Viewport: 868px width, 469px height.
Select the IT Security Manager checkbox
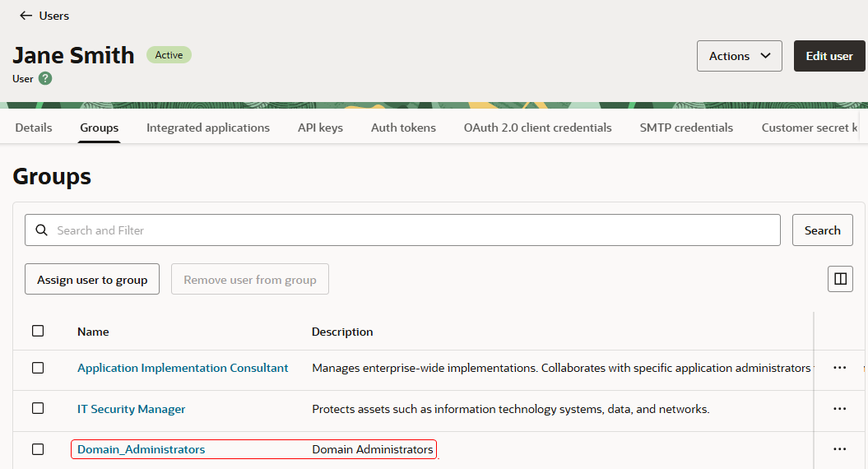point(38,409)
